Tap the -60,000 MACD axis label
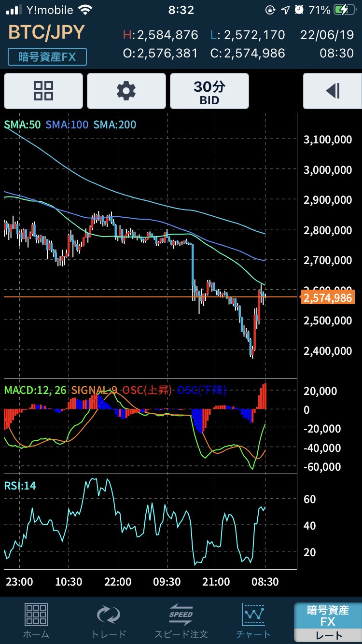This screenshot has width=362, height=644. tap(321, 467)
